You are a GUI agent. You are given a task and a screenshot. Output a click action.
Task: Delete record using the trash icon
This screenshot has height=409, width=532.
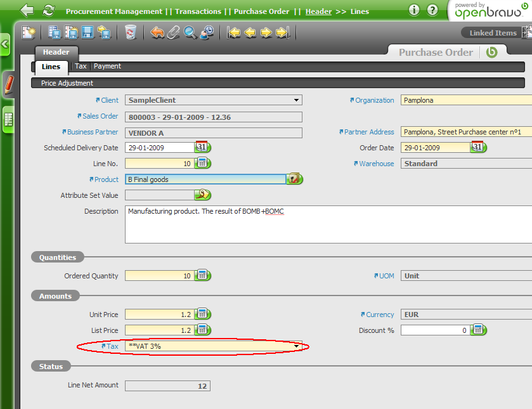(130, 32)
